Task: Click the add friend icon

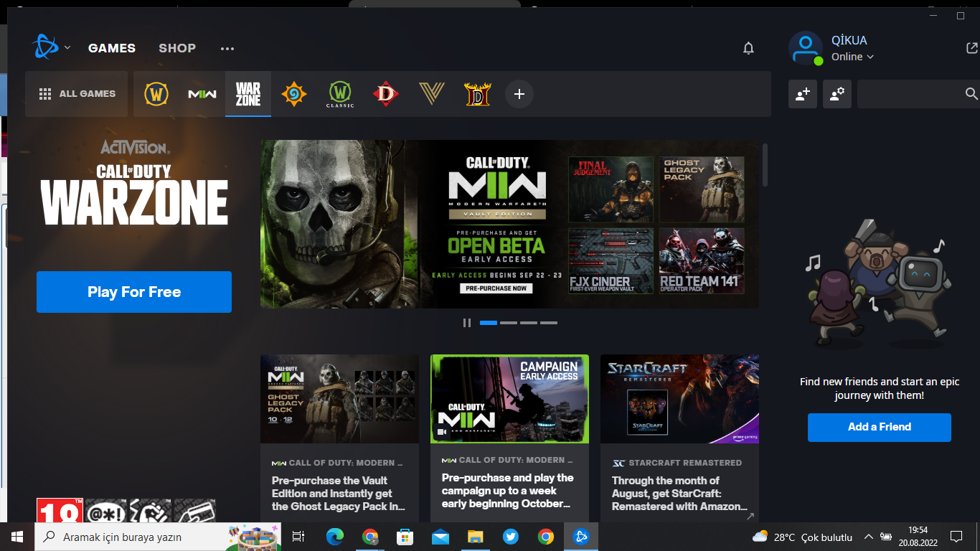Action: 803,94
